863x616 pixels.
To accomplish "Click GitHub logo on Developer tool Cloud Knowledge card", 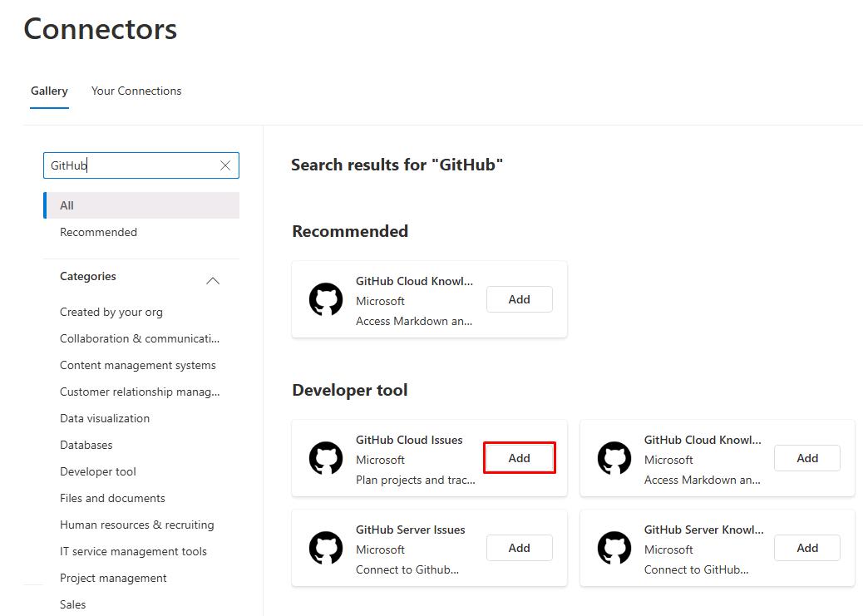I will pos(614,458).
